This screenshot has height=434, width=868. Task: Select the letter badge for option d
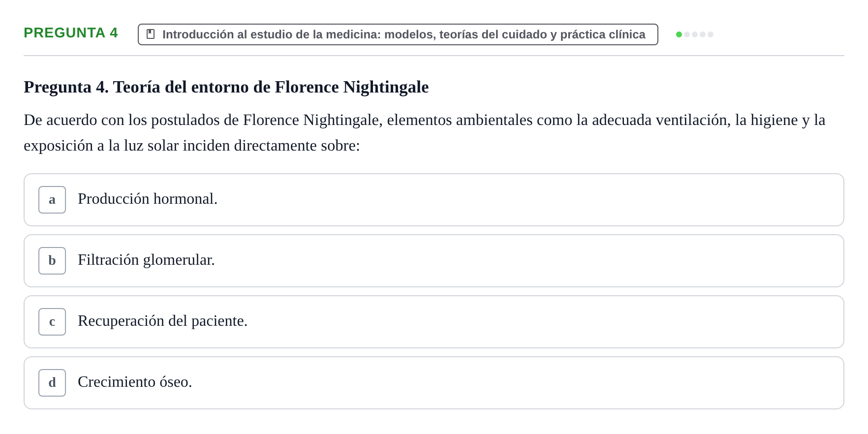tap(52, 383)
